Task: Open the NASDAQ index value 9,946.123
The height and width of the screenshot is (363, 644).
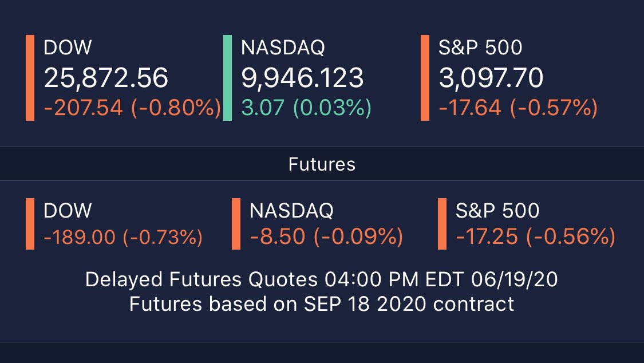Action: (302, 78)
